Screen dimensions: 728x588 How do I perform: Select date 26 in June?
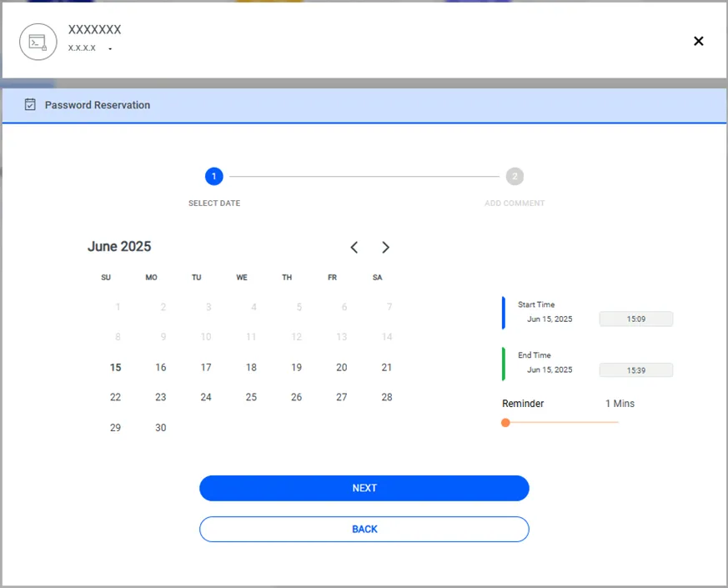(x=297, y=397)
